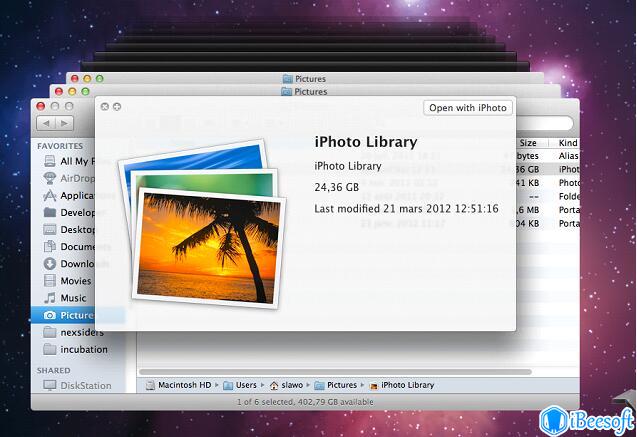This screenshot has height=437, width=637.
Task: Go back in the Finder window
Action: (46, 123)
